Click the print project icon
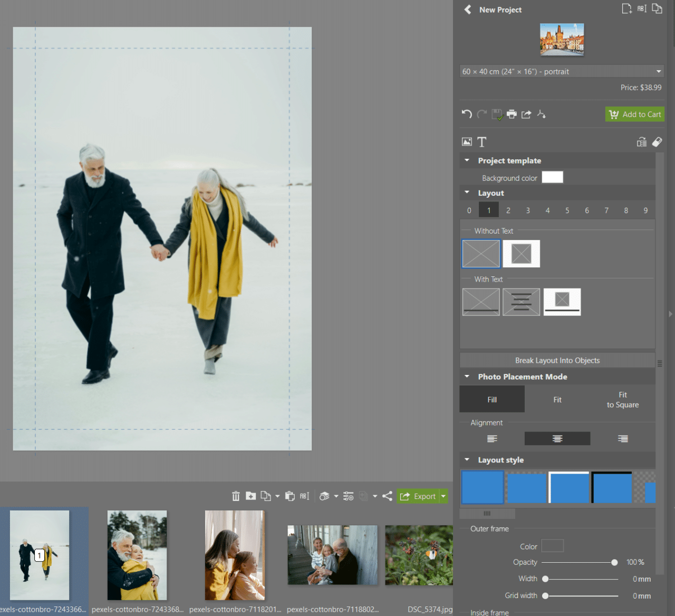This screenshot has height=616, width=675. click(512, 114)
